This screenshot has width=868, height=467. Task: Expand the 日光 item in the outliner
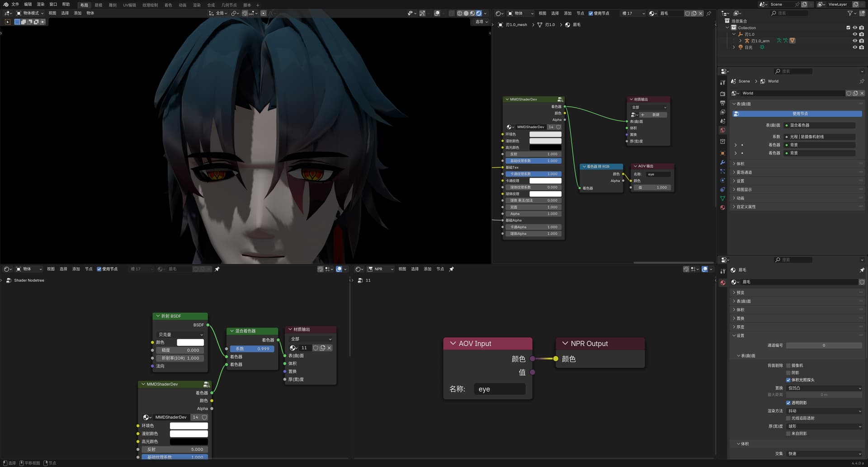click(734, 47)
